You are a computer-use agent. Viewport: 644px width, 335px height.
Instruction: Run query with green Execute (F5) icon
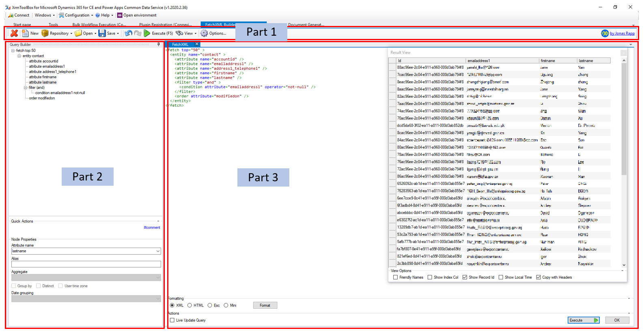pyautogui.click(x=147, y=33)
